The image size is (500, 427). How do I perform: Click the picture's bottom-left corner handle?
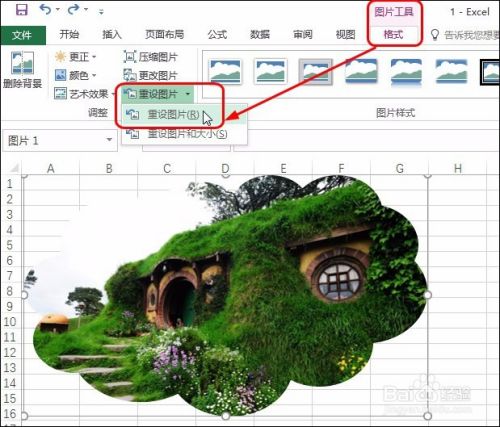24,416
